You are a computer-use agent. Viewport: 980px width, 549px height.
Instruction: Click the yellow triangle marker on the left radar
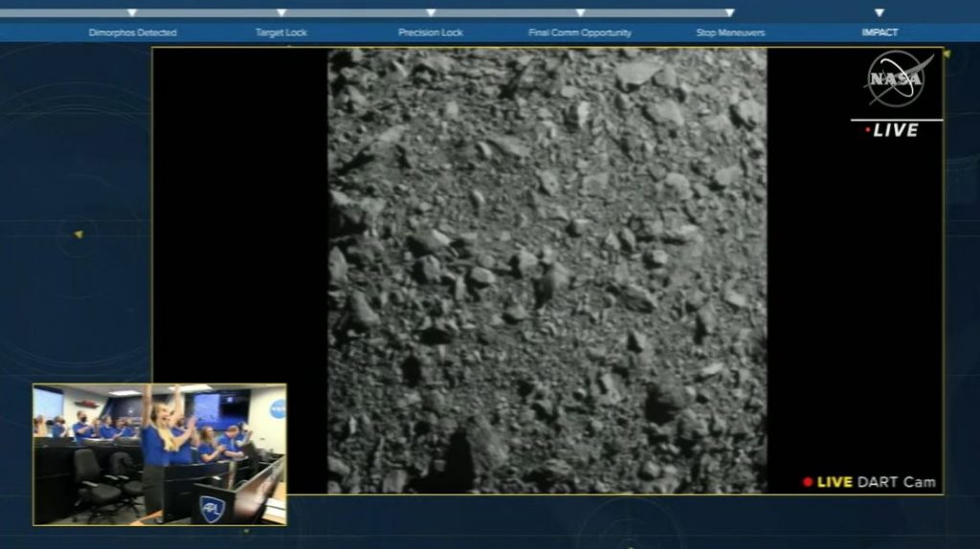point(78,234)
